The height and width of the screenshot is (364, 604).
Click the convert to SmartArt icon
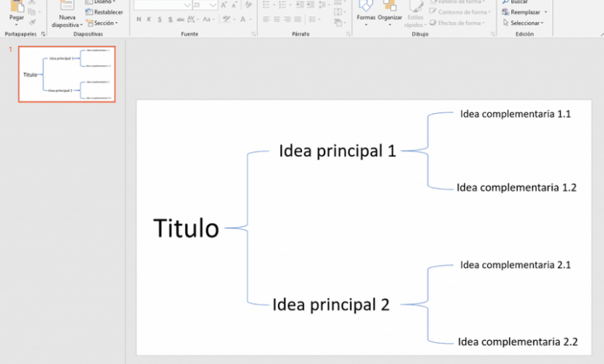pyautogui.click(x=338, y=22)
